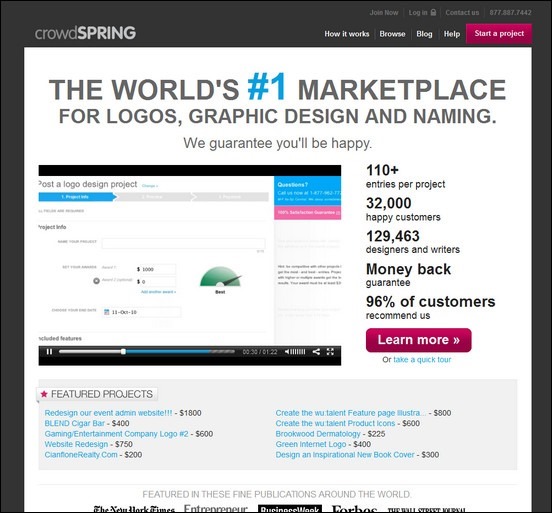
Task: Click the Learn more button
Action: pyautogui.click(x=419, y=340)
